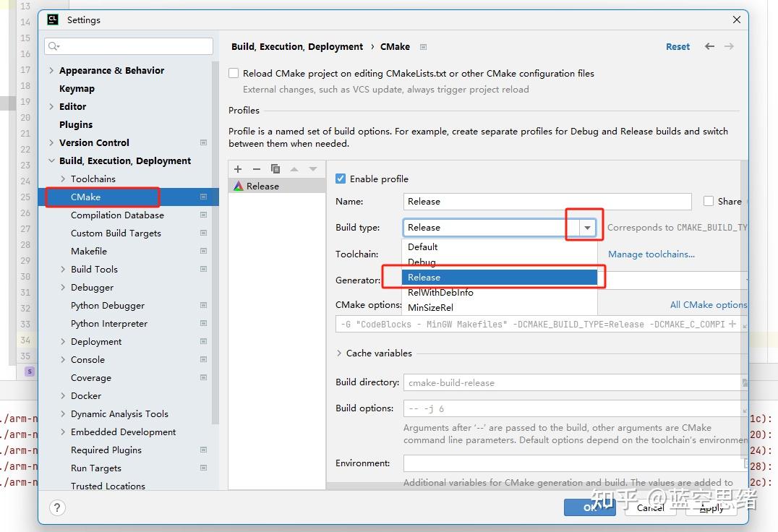Navigate forward with the right arrow icon
This screenshot has width=778, height=532.
coord(729,46)
